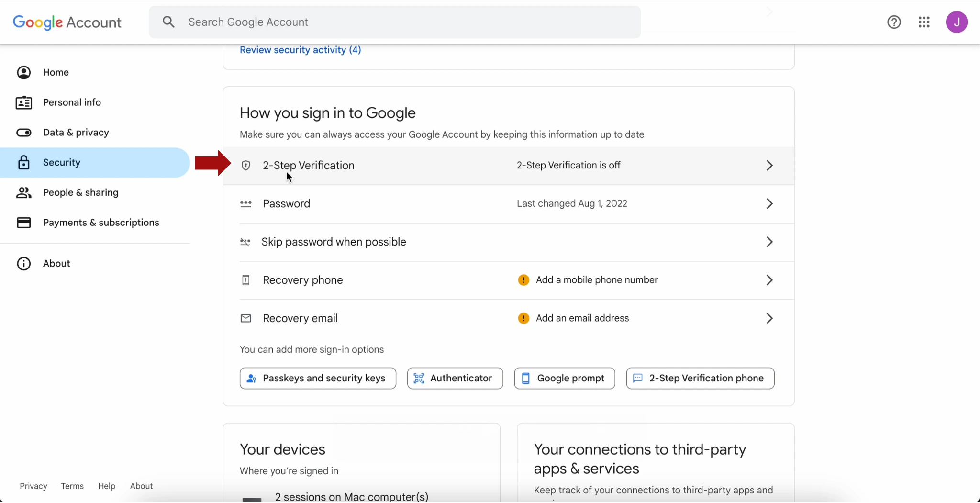The height and width of the screenshot is (503, 980).
Task: Add Passkeys and security keys option
Action: [318, 378]
